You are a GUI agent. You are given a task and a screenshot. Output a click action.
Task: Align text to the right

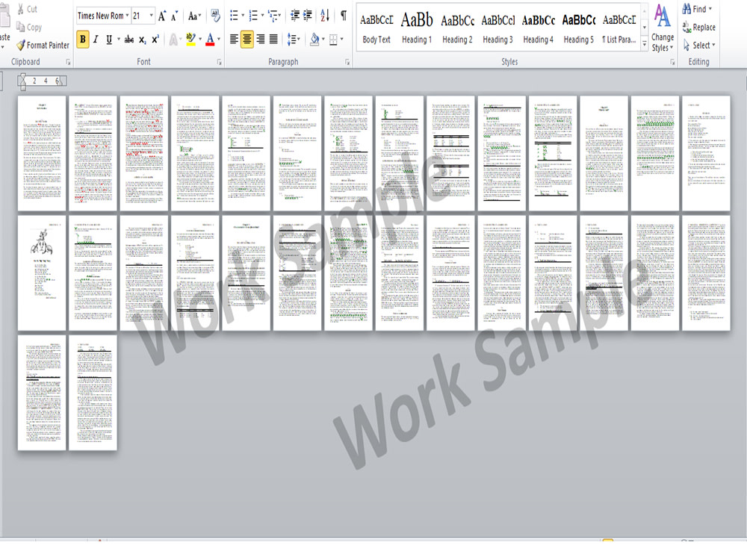tap(260, 40)
